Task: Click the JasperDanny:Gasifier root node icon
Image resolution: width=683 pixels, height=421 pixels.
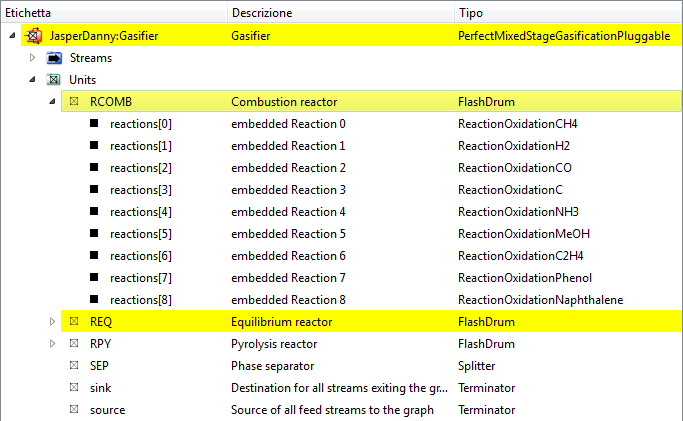Action: point(33,36)
